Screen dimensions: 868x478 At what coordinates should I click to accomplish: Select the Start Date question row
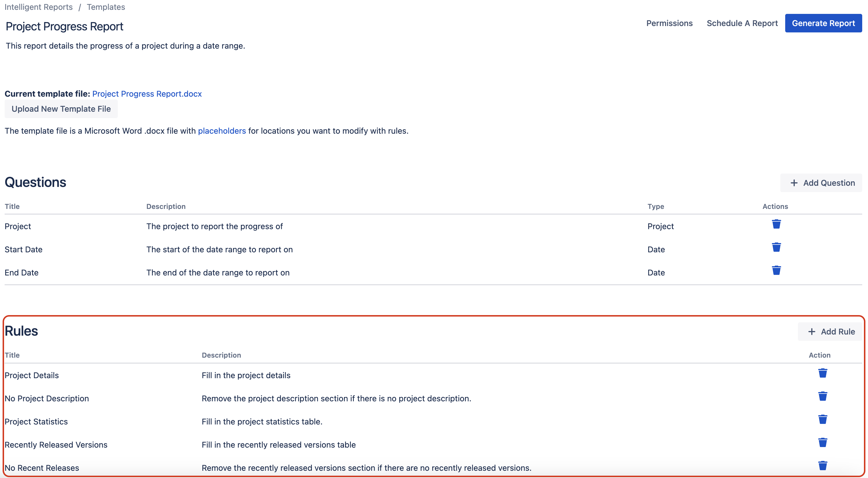tap(23, 250)
